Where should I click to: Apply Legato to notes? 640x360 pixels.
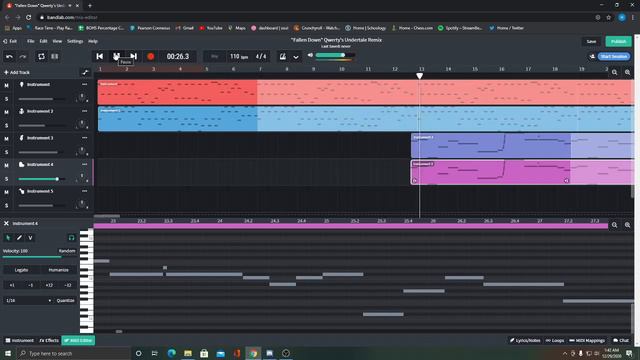tap(21, 270)
